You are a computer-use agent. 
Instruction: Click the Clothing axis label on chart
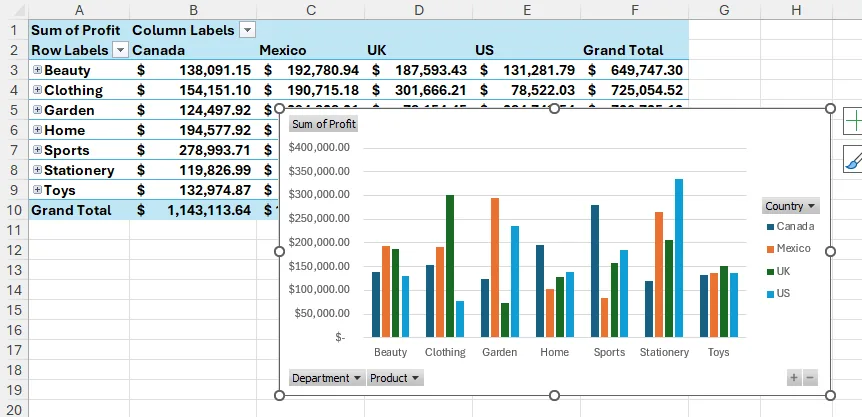[445, 352]
